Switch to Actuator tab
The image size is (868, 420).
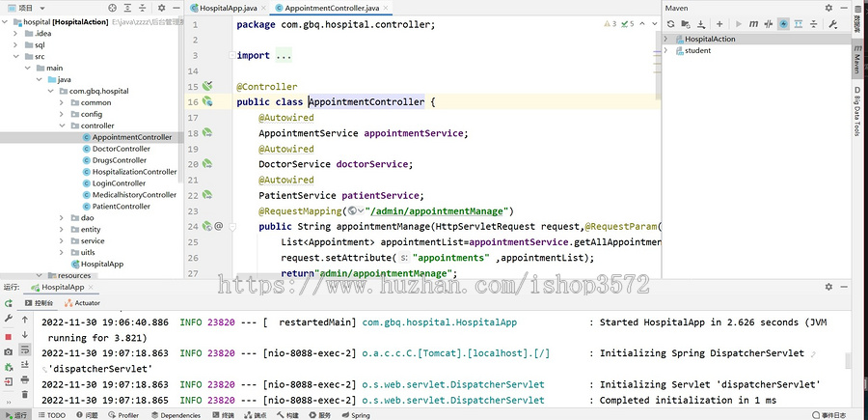pyautogui.click(x=83, y=303)
